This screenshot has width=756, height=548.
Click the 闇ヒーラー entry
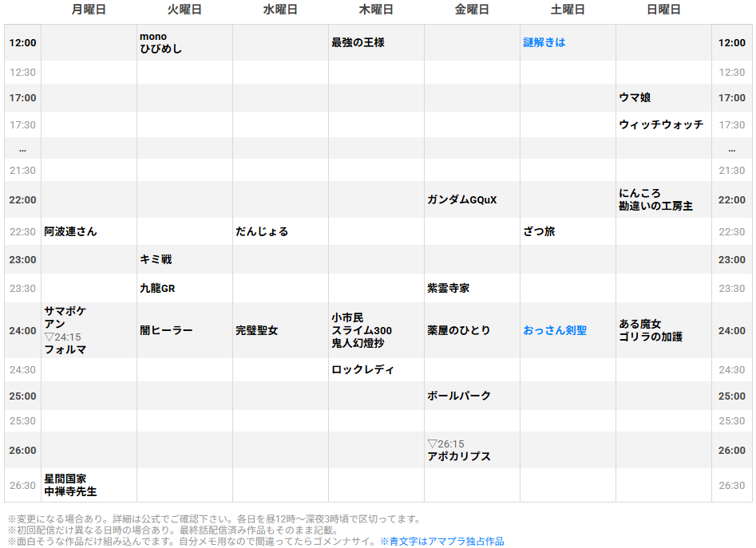[166, 330]
